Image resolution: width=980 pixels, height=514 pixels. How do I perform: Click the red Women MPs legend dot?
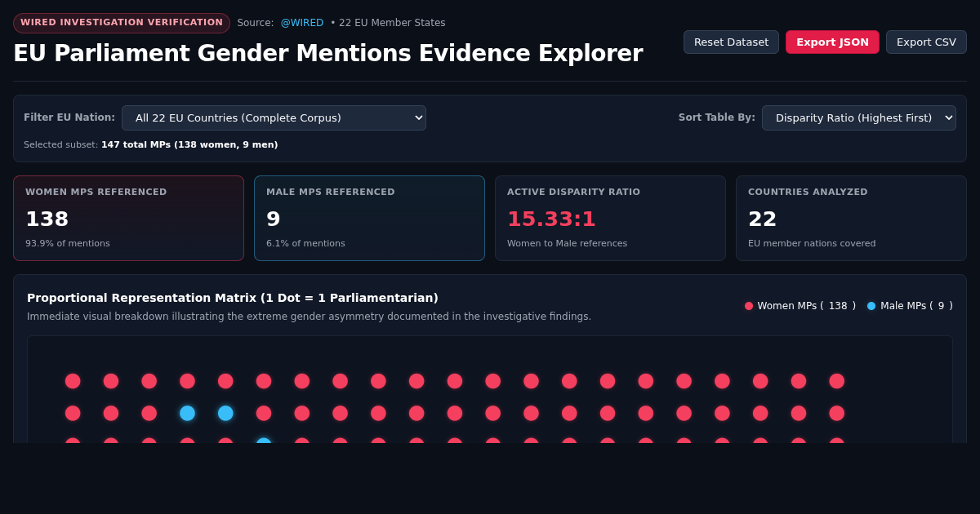pos(749,306)
